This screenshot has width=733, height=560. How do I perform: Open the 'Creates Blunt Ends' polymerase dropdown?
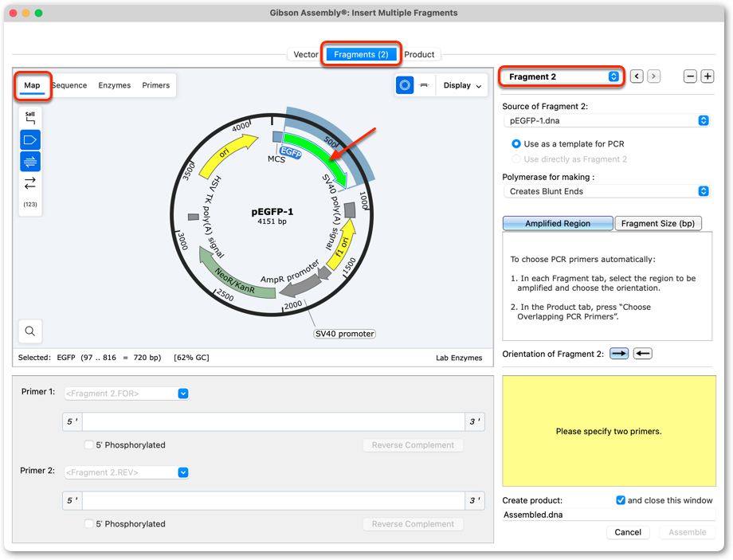point(606,191)
